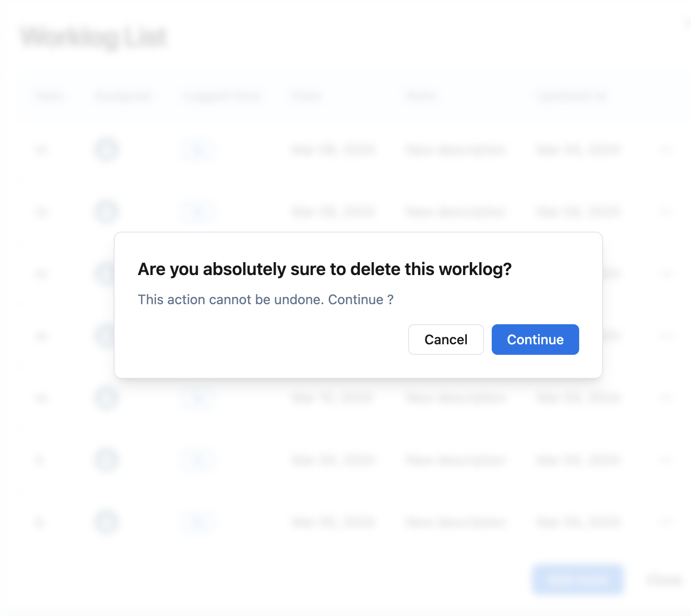This screenshot has width=691, height=616.
Task: Confirm deletion with the Continue button
Action: coord(535,340)
